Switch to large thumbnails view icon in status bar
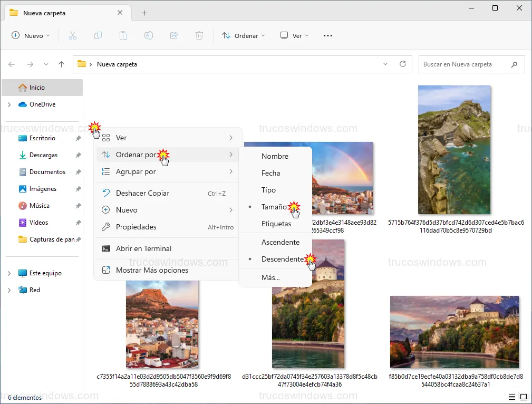Screen dimensions: 532x404 click(x=523, y=397)
